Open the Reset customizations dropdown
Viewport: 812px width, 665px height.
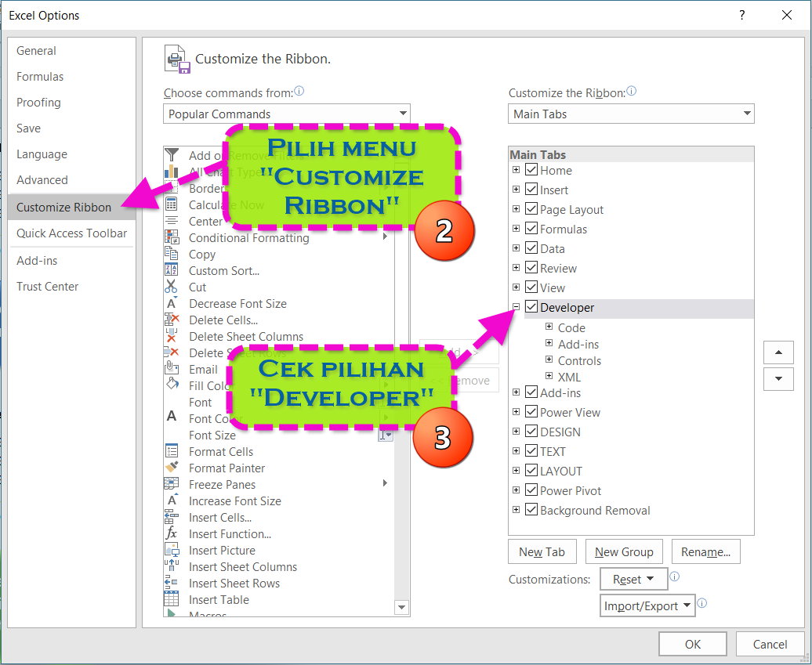click(633, 579)
